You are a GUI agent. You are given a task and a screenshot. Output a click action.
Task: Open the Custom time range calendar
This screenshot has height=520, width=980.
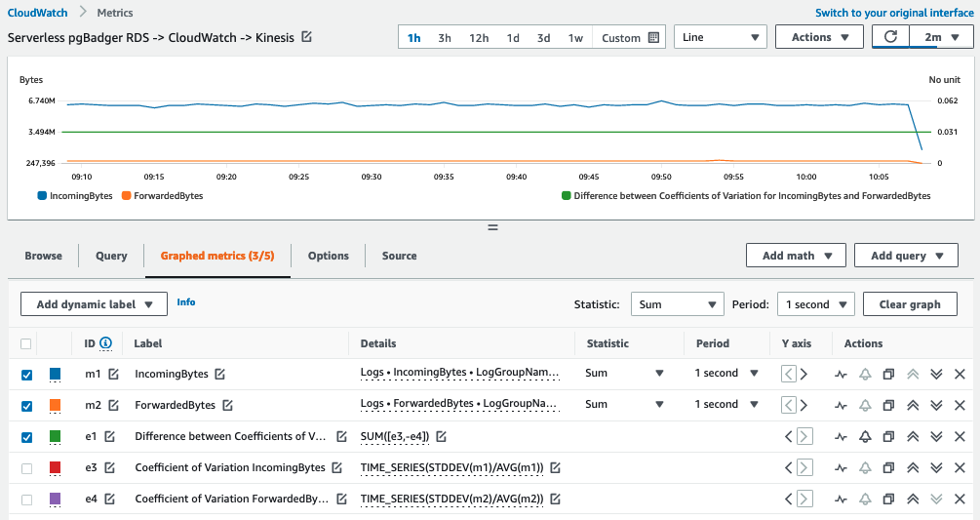click(630, 38)
